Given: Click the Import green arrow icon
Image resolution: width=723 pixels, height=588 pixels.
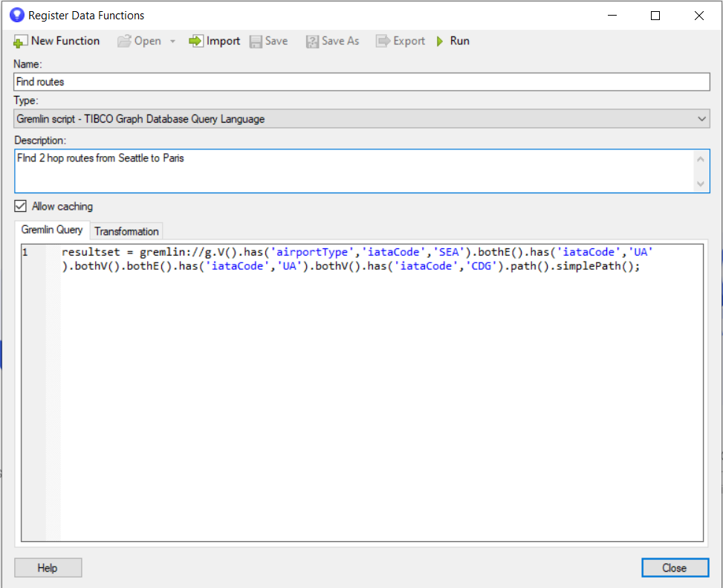Looking at the screenshot, I should pos(195,42).
